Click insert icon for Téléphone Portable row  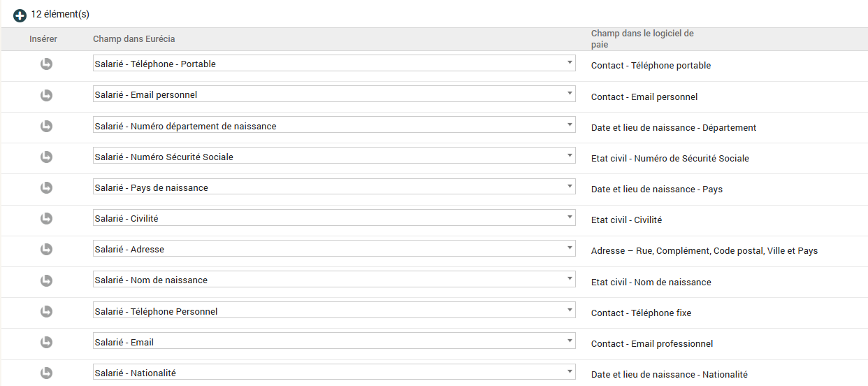tap(46, 64)
